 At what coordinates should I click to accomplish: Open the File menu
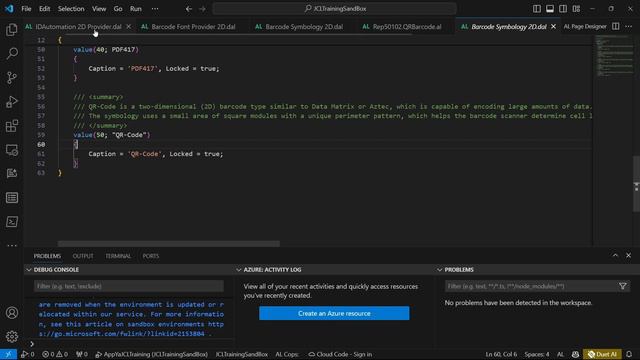click(26, 9)
